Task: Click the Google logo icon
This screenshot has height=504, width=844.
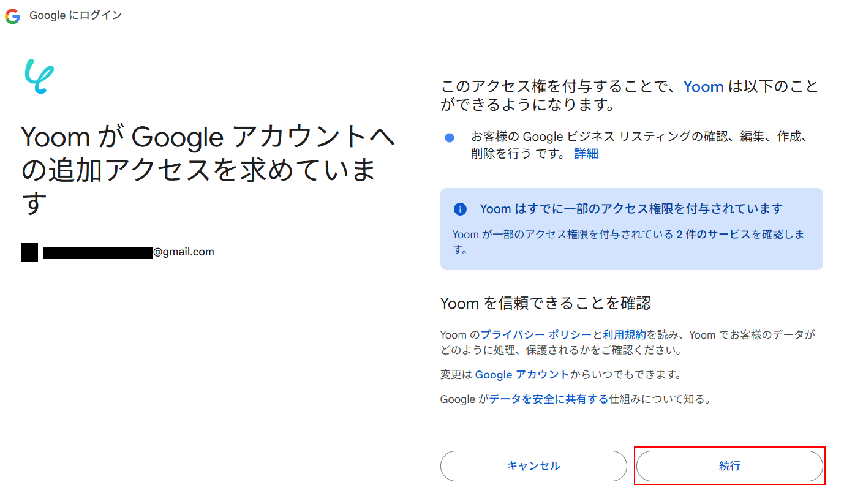Action: coord(12,17)
